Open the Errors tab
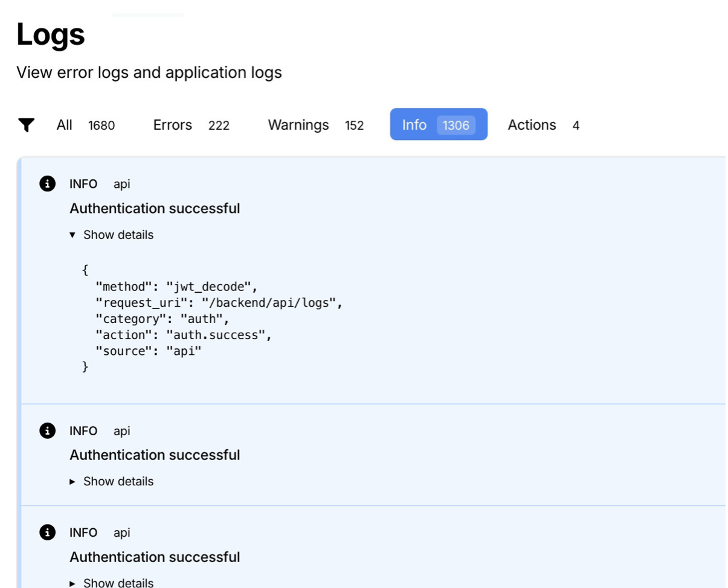728x588 pixels. pyautogui.click(x=191, y=125)
